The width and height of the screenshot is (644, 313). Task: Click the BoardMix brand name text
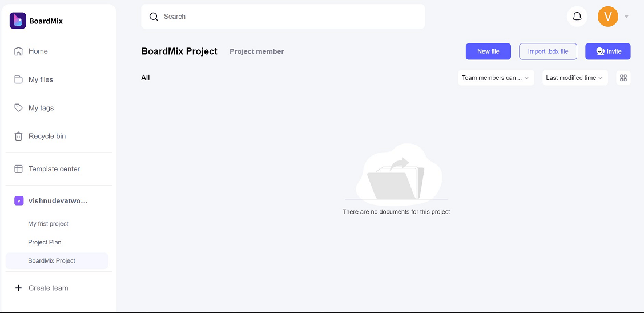(46, 21)
